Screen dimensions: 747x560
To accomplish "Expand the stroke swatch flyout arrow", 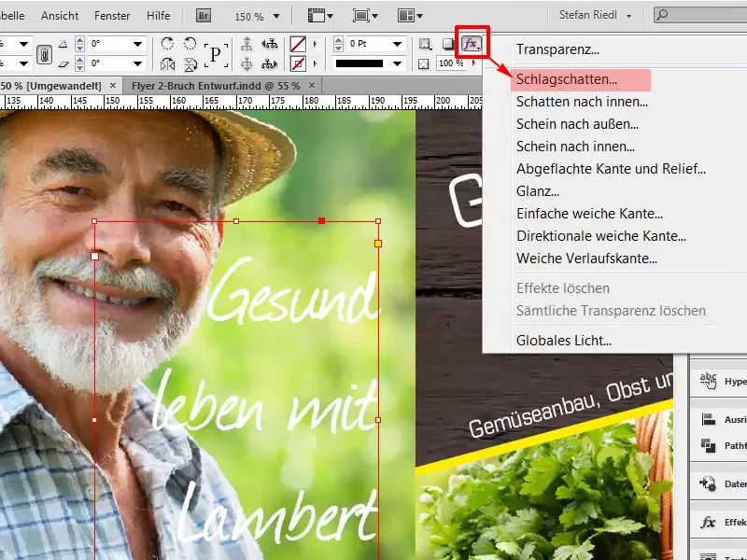I will [315, 63].
